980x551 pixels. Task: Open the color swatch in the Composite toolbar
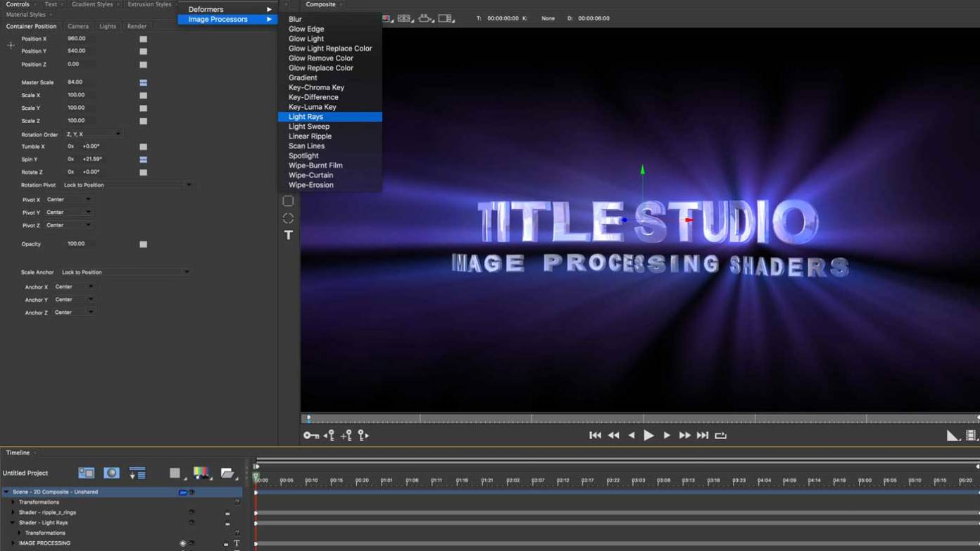386,18
